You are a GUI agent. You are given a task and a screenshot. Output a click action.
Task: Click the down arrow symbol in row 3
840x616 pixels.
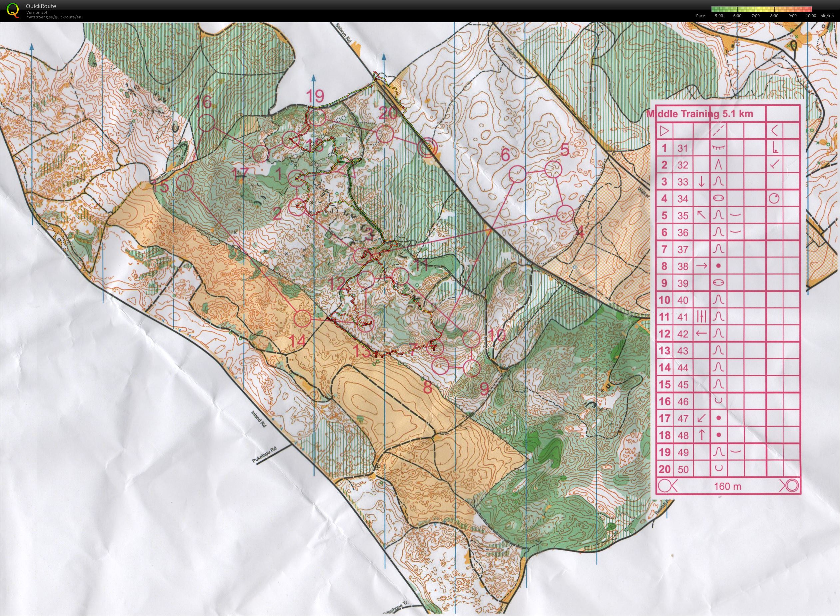coord(701,182)
